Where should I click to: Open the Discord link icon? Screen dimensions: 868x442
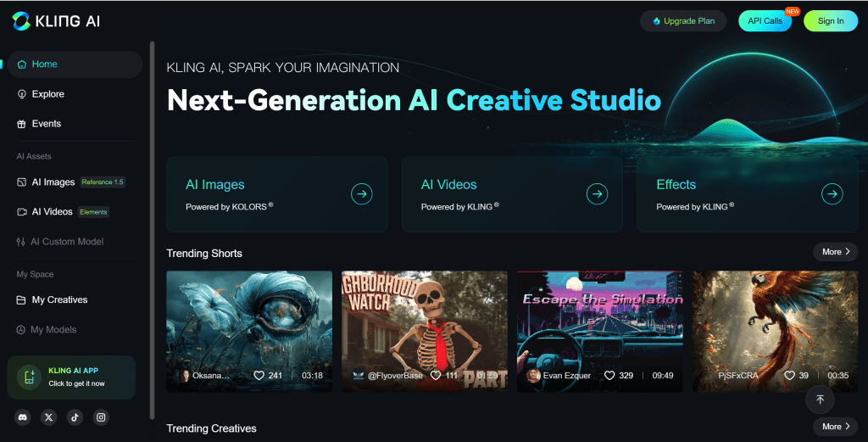[23, 417]
